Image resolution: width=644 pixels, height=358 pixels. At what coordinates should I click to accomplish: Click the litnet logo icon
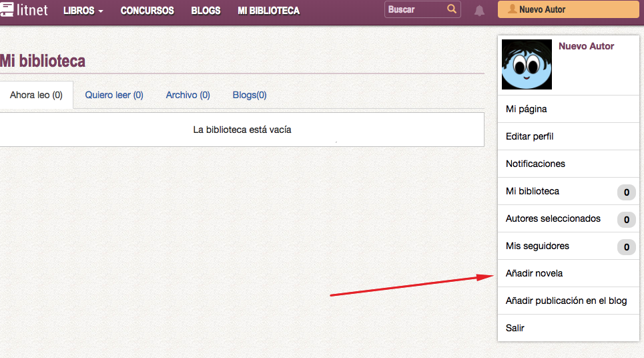(x=7, y=9)
